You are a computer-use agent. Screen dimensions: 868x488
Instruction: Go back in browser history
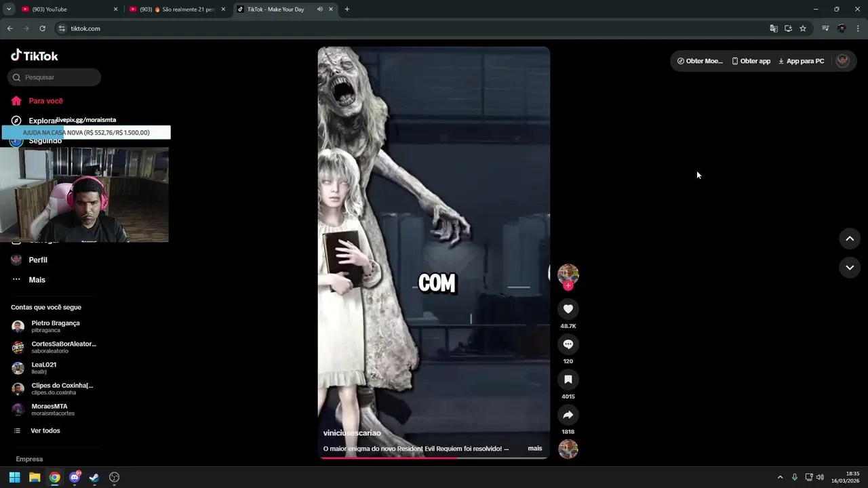coord(9,28)
